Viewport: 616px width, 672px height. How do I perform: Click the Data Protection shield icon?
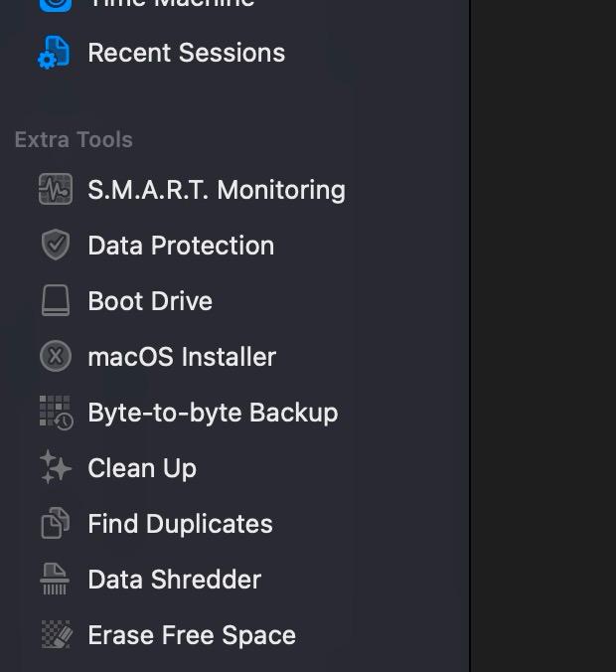tap(56, 246)
